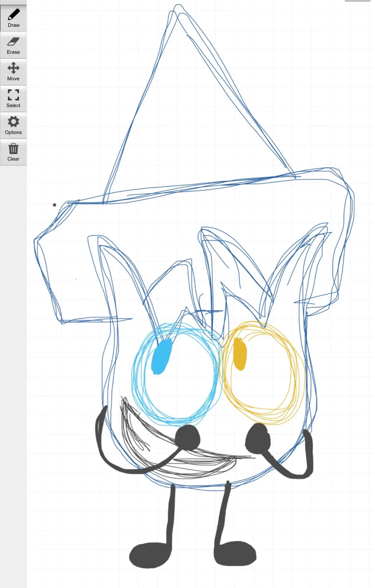
Task: Activate the Move tool
Action: [x=13, y=72]
